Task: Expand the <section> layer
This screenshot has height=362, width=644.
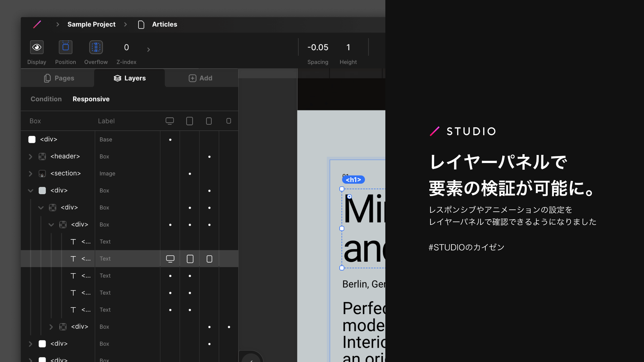Action: click(31, 173)
